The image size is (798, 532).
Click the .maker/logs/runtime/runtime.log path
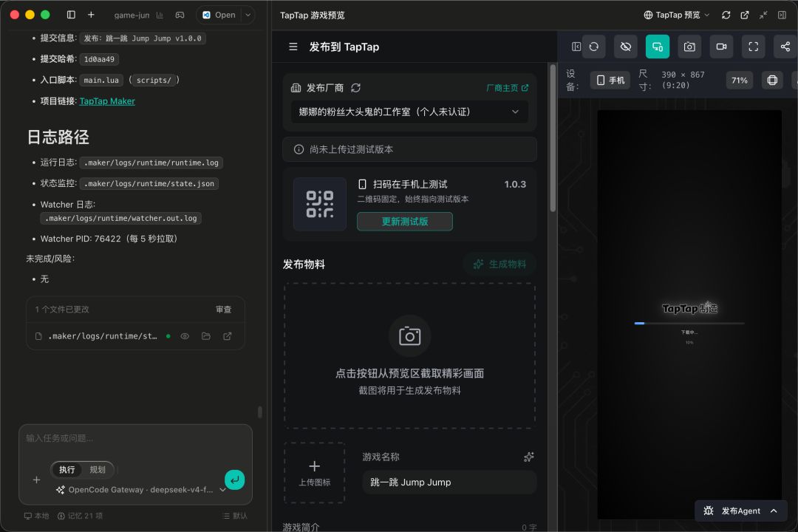[x=151, y=163]
